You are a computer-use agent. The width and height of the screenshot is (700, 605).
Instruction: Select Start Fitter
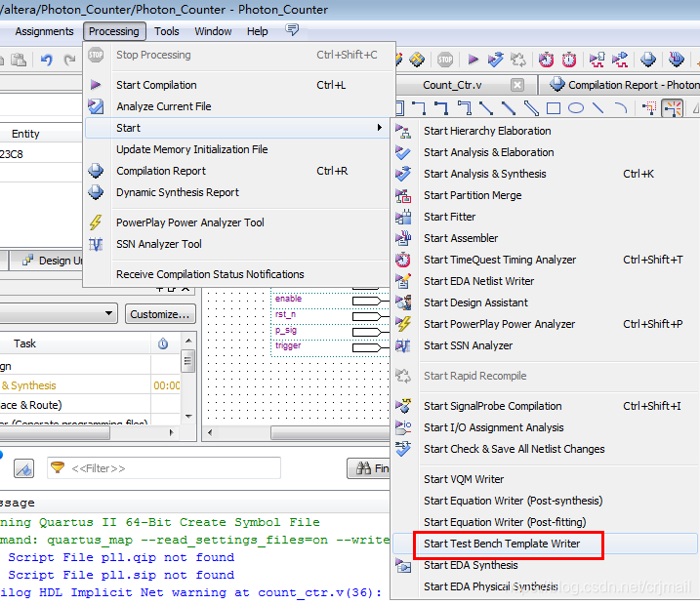[545, 217]
